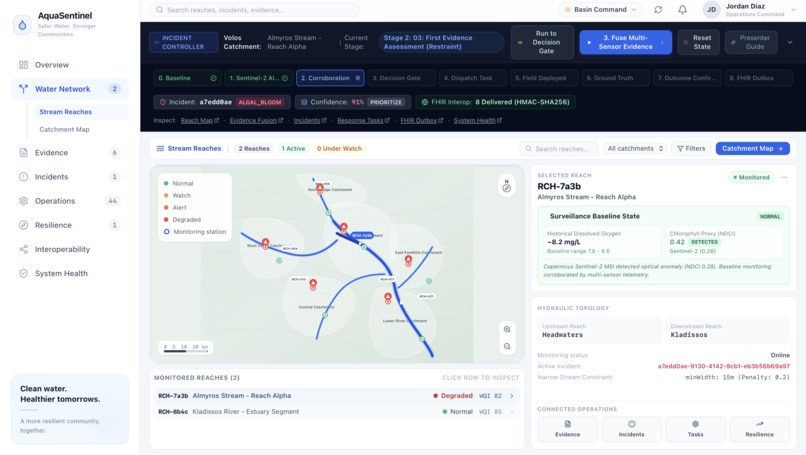Image resolution: width=806 pixels, height=455 pixels.
Task: Open the Incidents inspect link
Action: pos(310,120)
